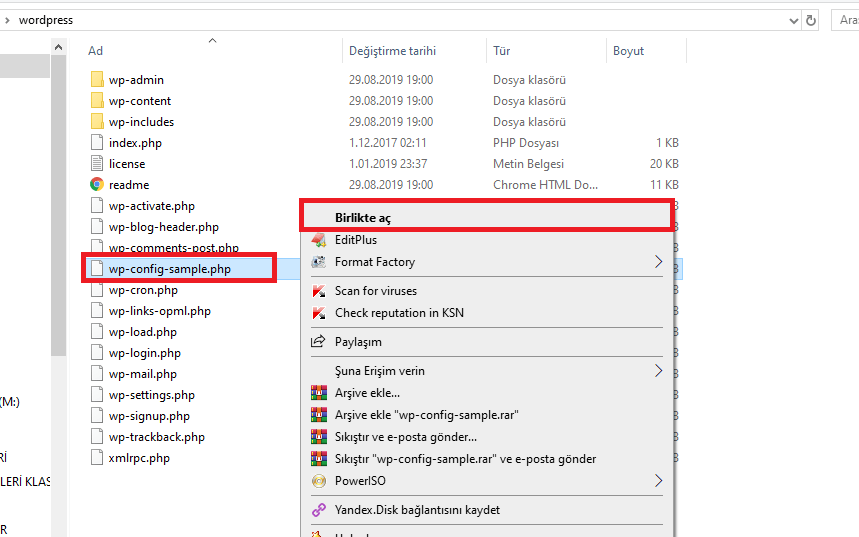
Task: Click the Paylaşım share icon
Action: click(x=319, y=342)
